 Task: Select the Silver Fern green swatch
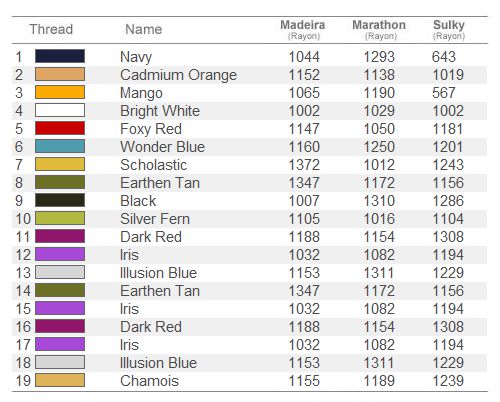60,218
